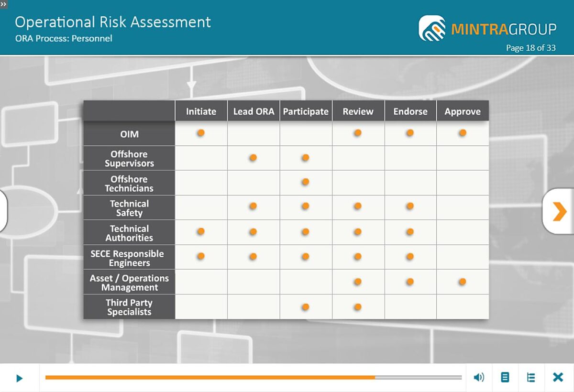Go to previous slide tab on left edge

(3, 211)
